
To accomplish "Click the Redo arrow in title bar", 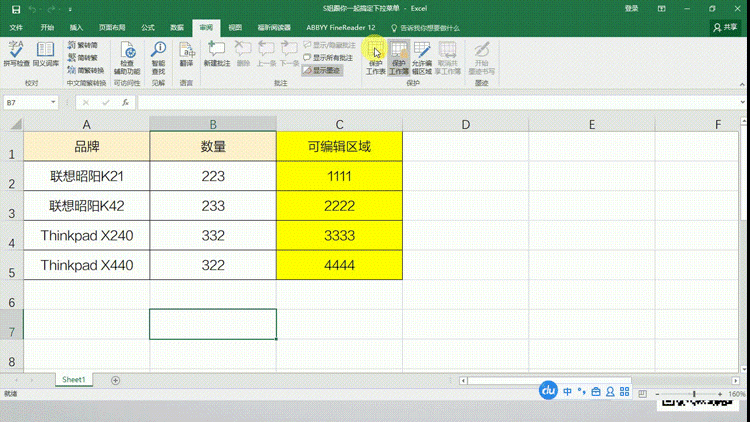I will (x=51, y=9).
